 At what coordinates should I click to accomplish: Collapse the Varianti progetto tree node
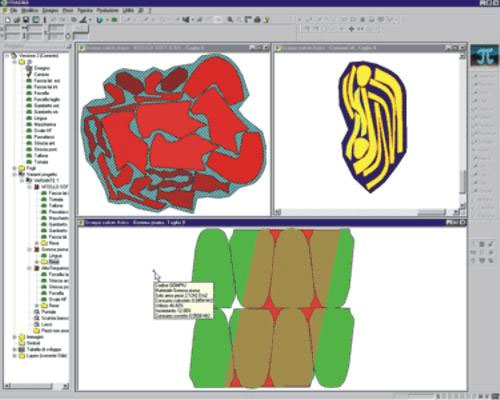pyautogui.click(x=15, y=174)
